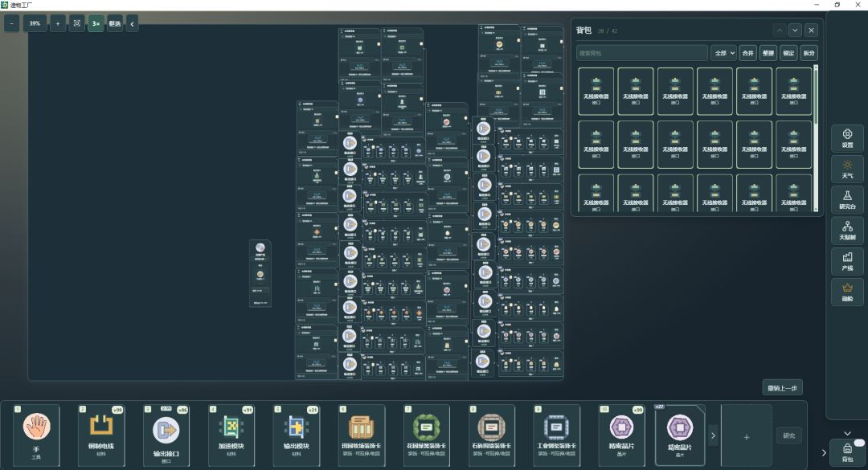Open the 产线 production line panel
868x470 pixels.
847,261
